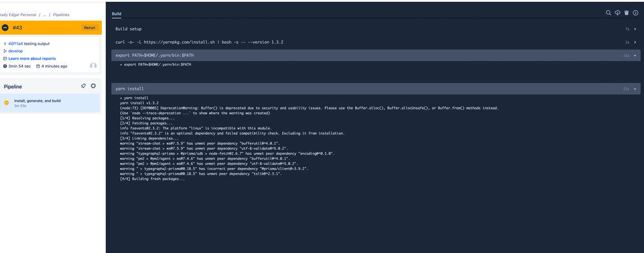The width and height of the screenshot is (644, 253).
Task: Click the 4 minutes ago timestamp
Action: point(54,66)
